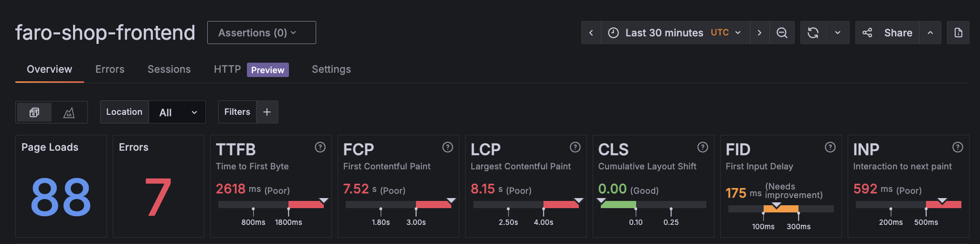The height and width of the screenshot is (244, 980).
Task: Switch to the chart view toggle
Action: [x=69, y=112]
